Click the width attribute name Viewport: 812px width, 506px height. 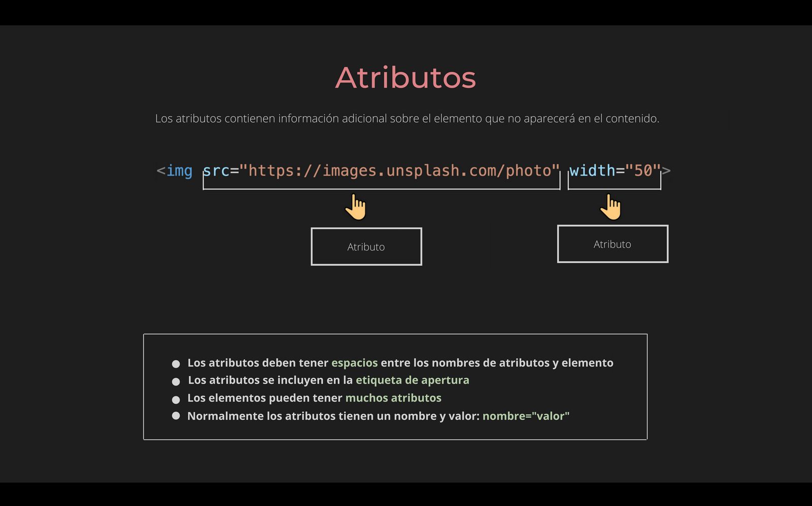pyautogui.click(x=593, y=171)
